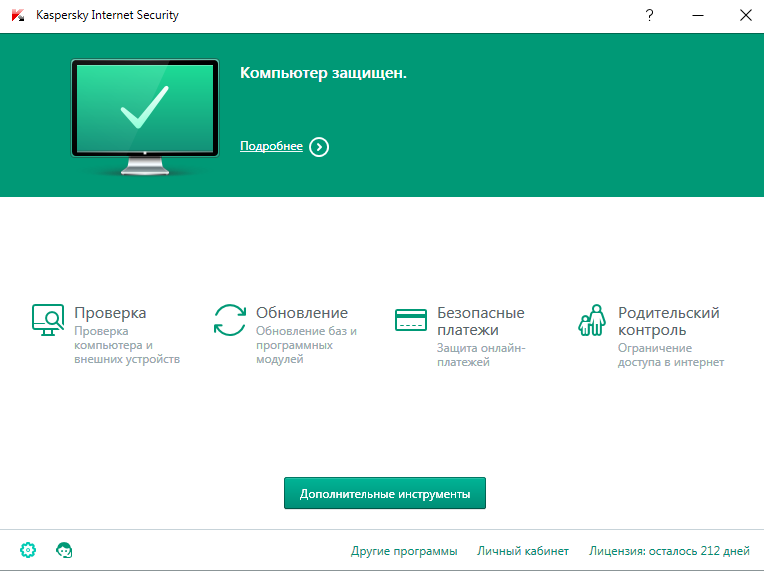Click the Лицензия: осталось 212 дней link
The image size is (764, 571).
[x=669, y=551]
